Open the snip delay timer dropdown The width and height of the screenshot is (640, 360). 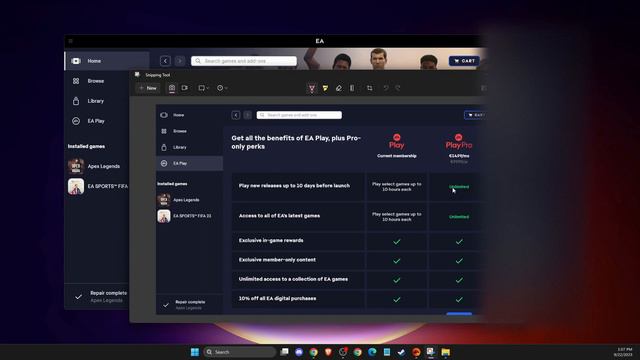(222, 88)
